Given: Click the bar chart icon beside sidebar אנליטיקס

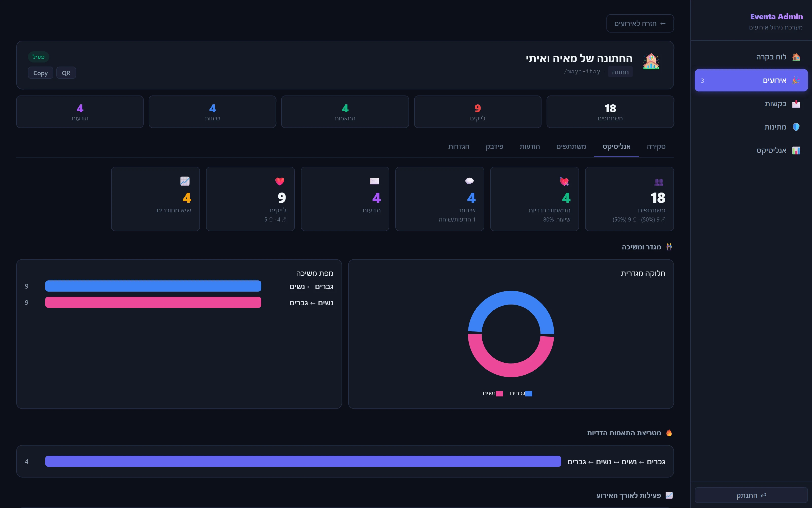Looking at the screenshot, I should (x=796, y=151).
